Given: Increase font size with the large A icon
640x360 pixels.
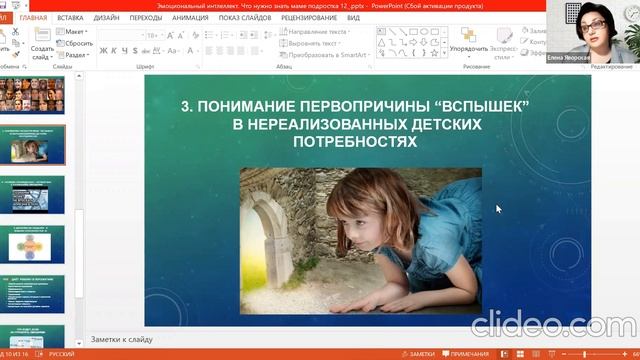Looking at the screenshot, I should (170, 36).
